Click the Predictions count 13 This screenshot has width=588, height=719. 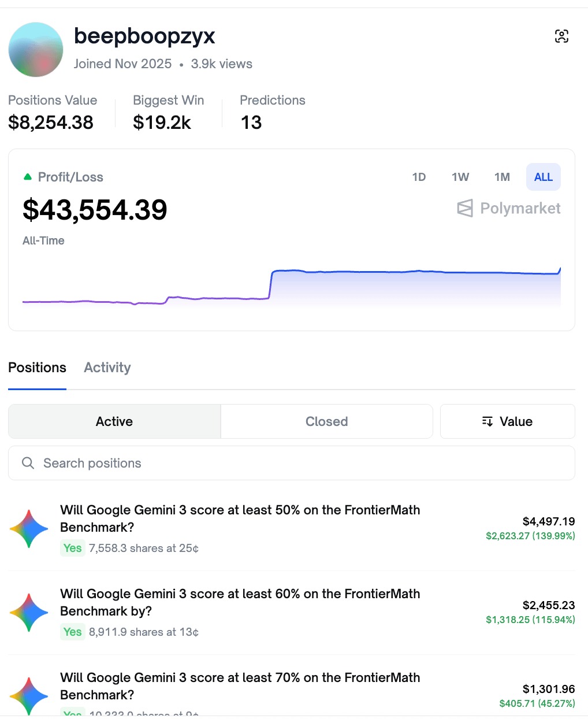(x=251, y=123)
